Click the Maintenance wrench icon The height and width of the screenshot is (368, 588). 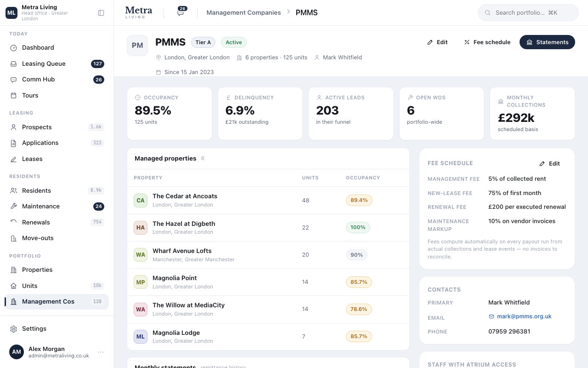tap(14, 207)
